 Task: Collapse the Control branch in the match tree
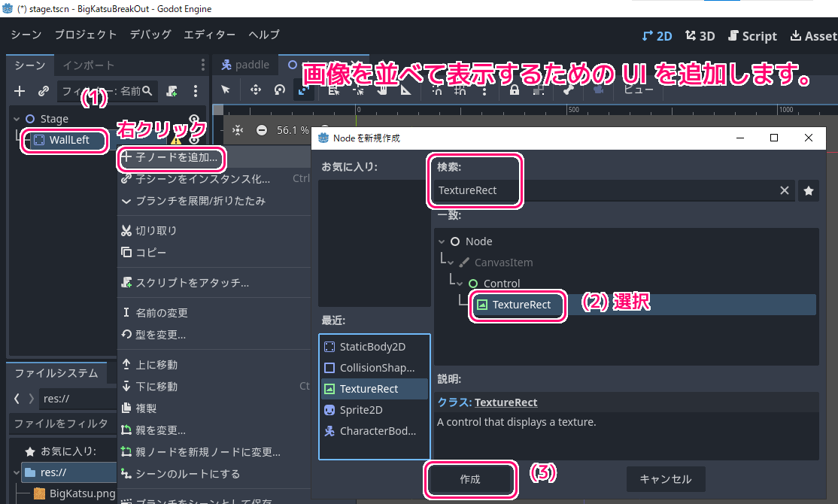460,284
